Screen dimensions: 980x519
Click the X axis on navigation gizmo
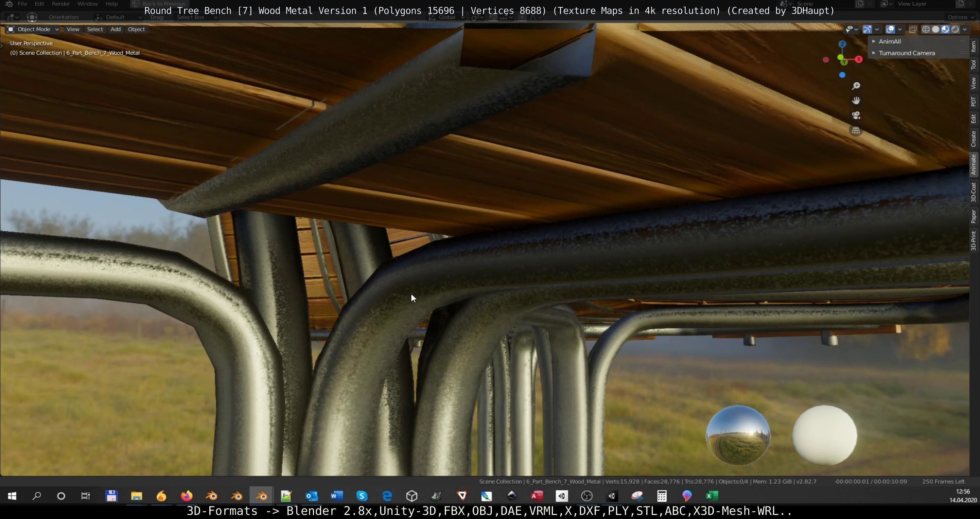(x=859, y=59)
